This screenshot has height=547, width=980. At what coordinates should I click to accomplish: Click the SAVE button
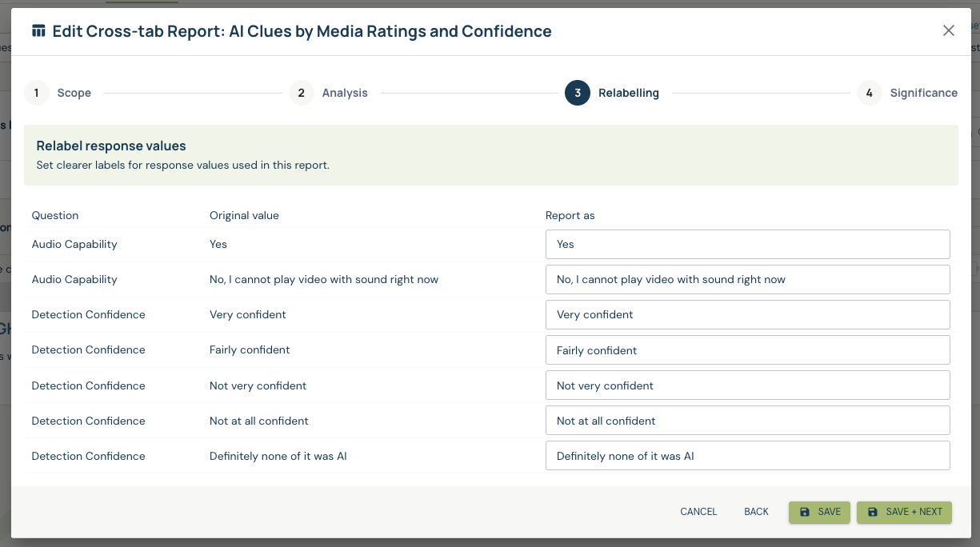coord(819,512)
